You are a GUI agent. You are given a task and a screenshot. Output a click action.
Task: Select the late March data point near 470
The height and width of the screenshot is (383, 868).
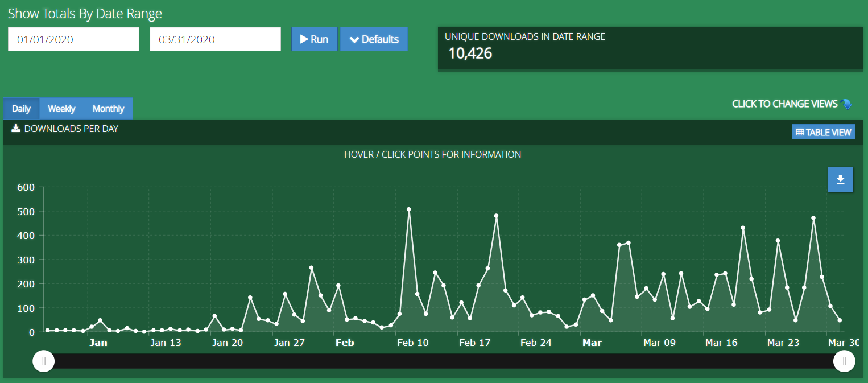[813, 218]
